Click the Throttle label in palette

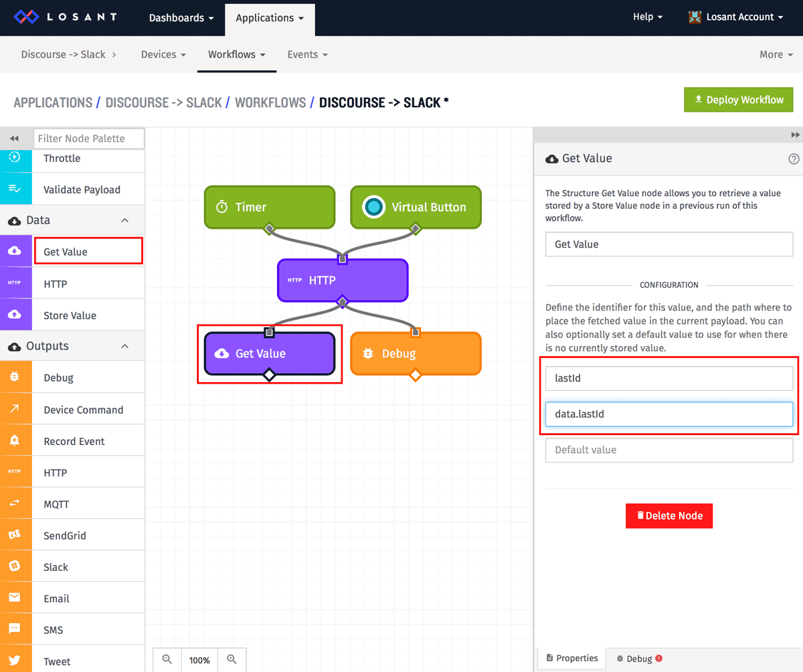tap(62, 158)
